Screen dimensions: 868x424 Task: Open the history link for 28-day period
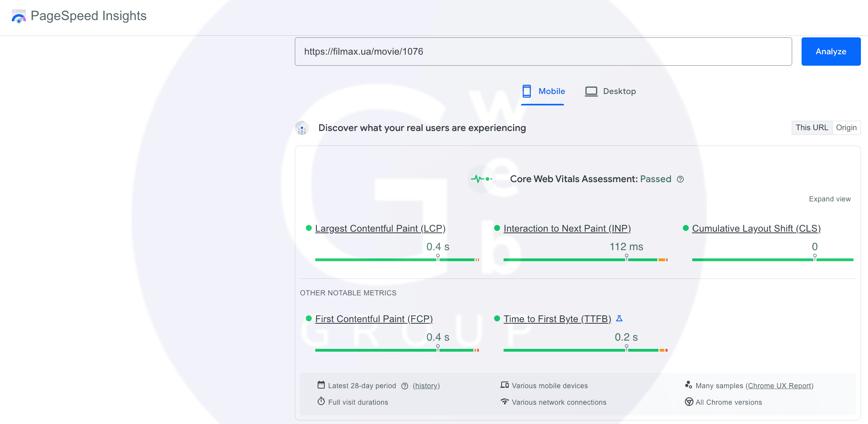point(426,386)
